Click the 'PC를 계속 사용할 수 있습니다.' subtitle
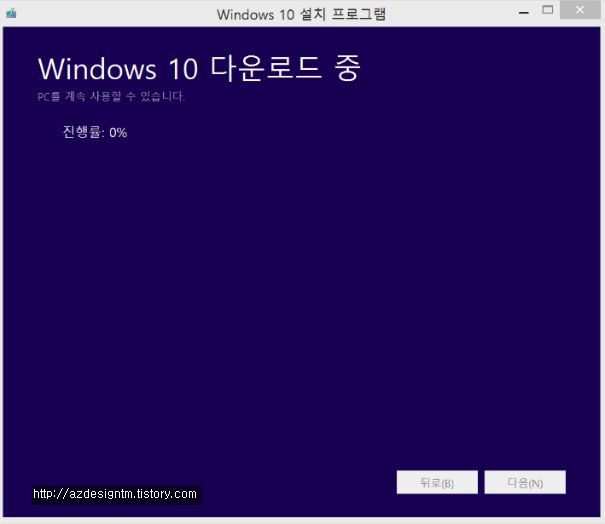Image resolution: width=605 pixels, height=524 pixels. coord(111,96)
